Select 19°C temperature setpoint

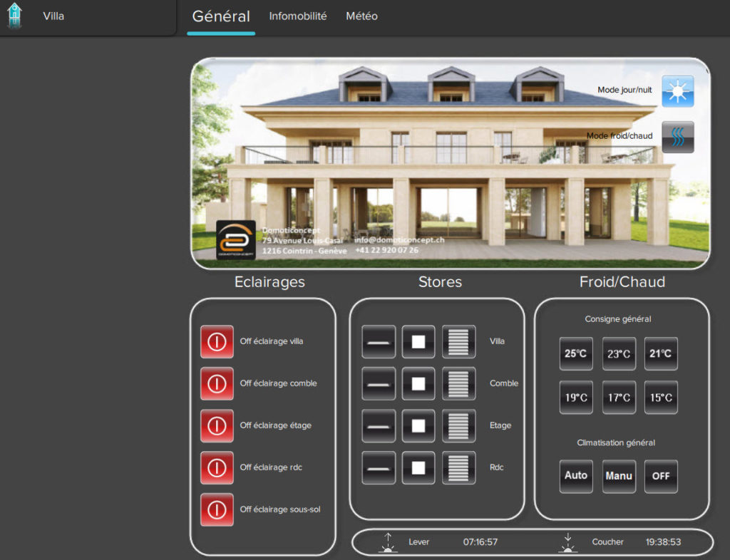pos(576,398)
